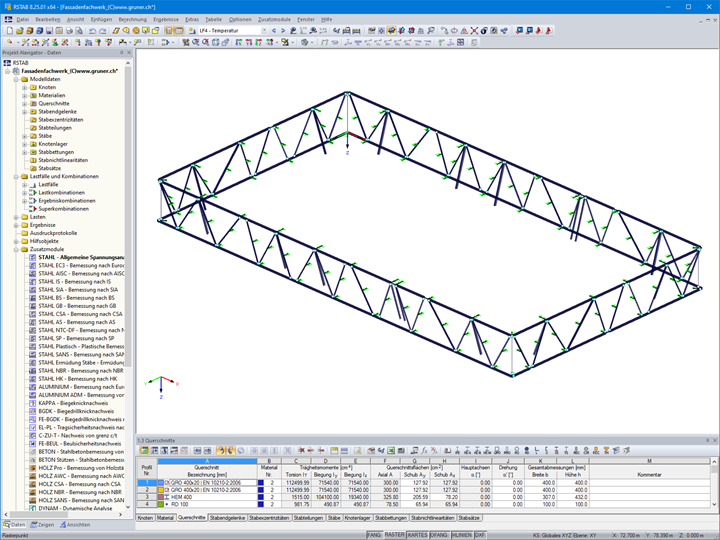Open the Datei menu

click(x=22, y=19)
